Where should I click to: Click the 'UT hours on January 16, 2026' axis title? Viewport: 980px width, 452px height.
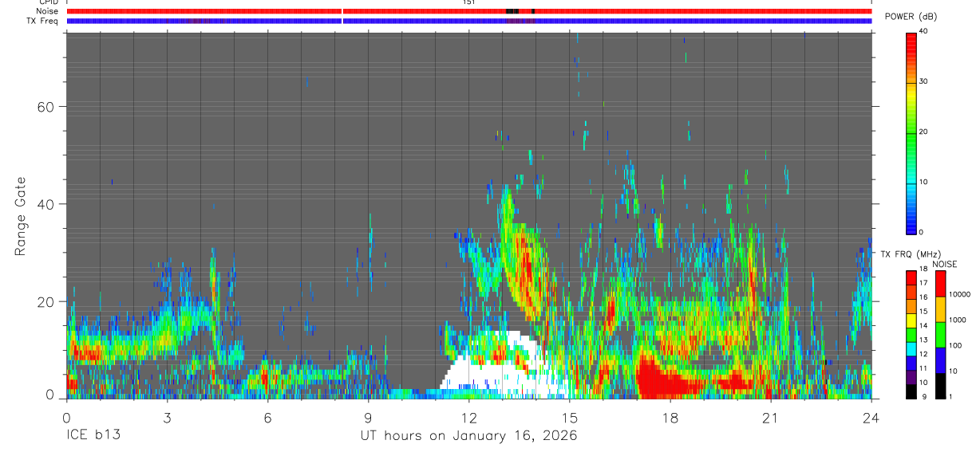coord(468,437)
